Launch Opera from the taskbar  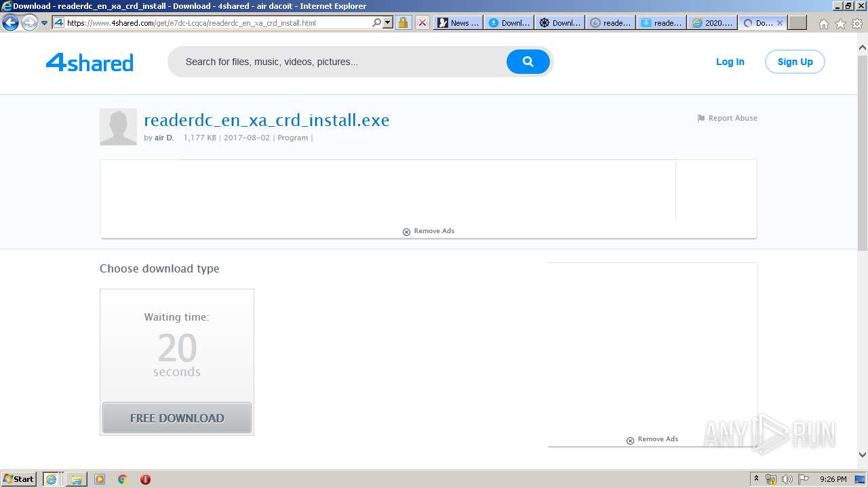(145, 479)
